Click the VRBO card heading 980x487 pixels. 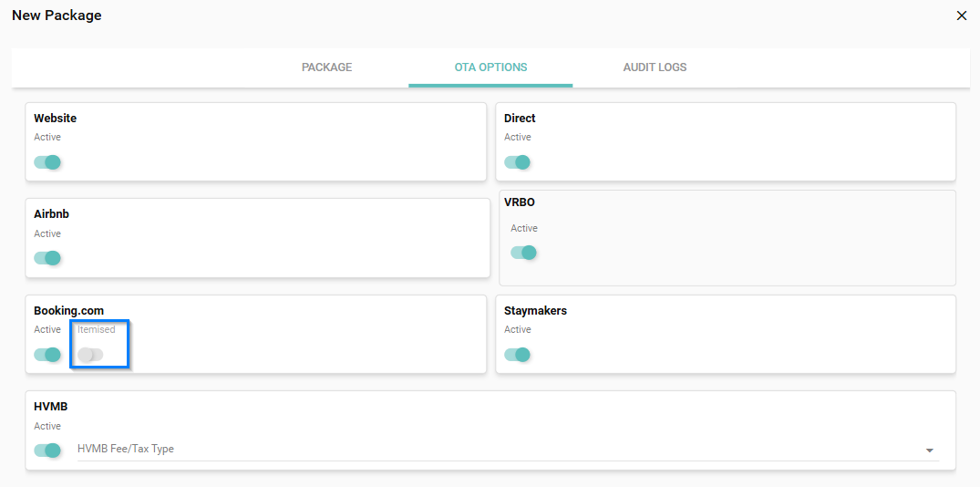point(520,202)
